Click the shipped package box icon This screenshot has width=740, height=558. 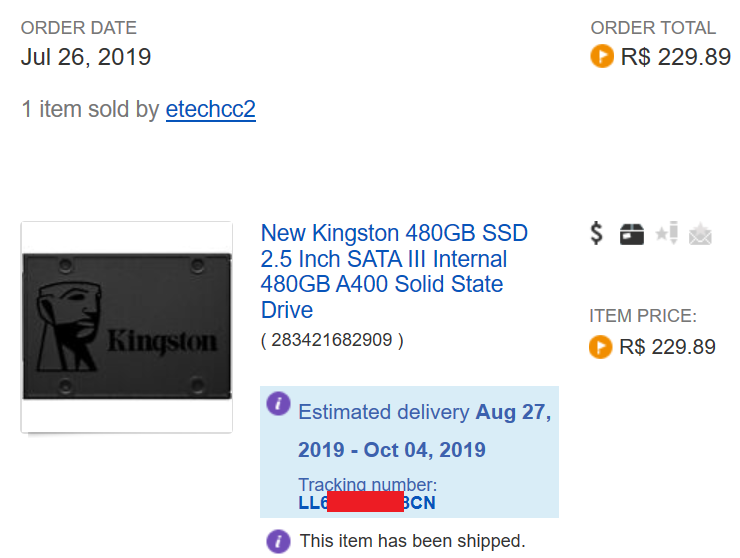point(632,234)
